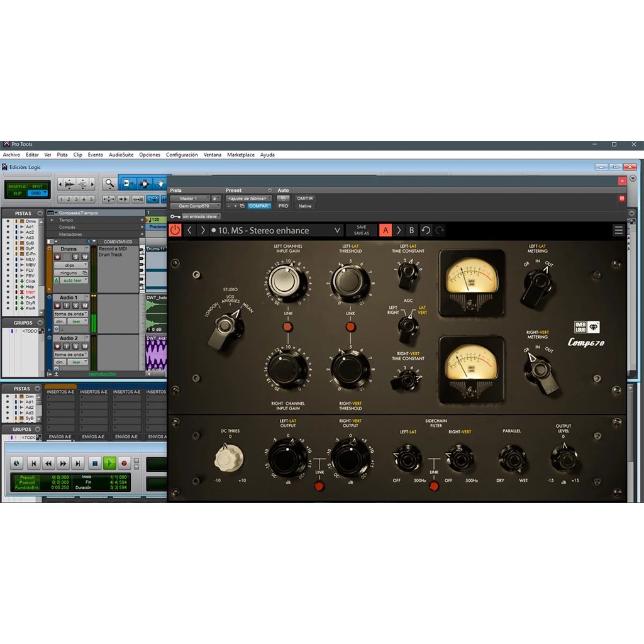Open the ajuste de fábrica preset dropdown
This screenshot has height=644, width=644.
tap(248, 198)
